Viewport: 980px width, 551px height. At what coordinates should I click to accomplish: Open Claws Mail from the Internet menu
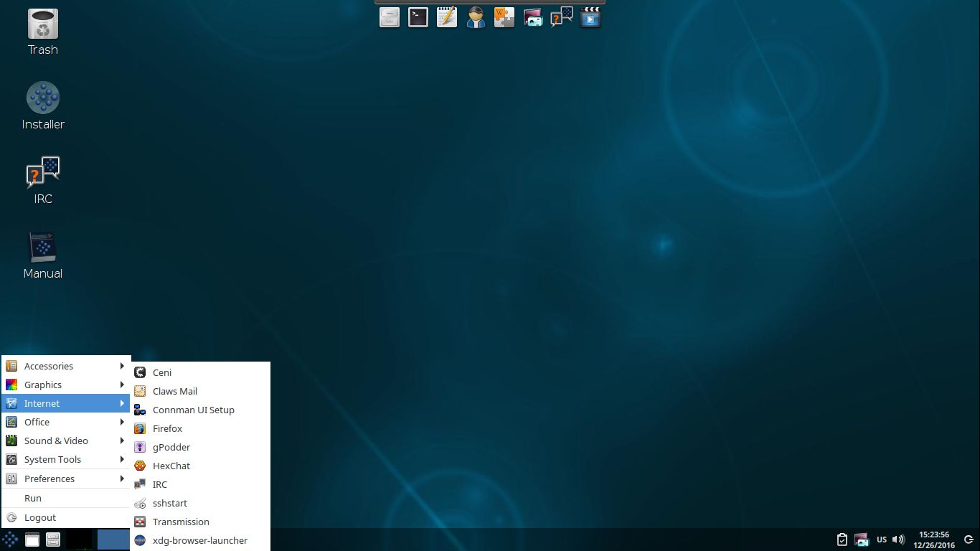200,391
